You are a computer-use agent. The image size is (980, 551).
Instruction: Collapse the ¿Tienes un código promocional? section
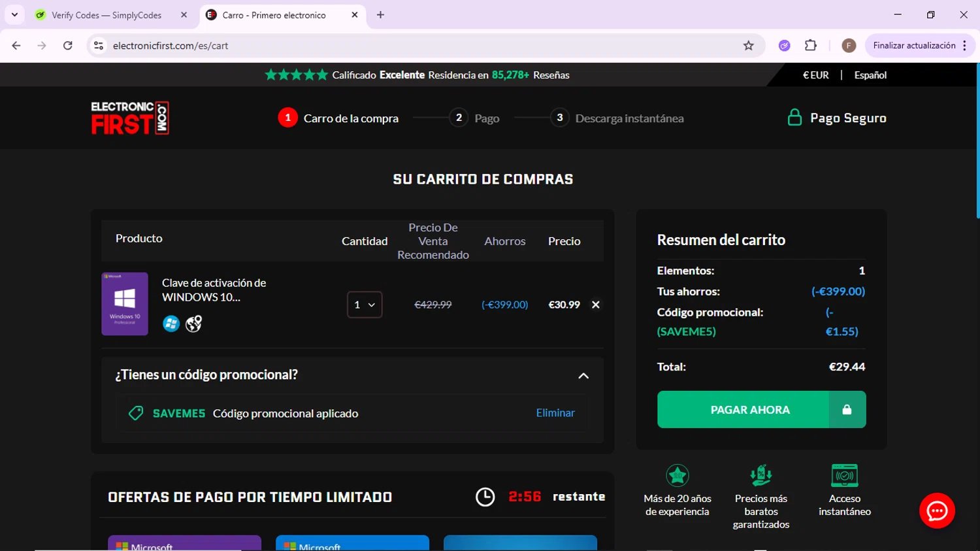(583, 376)
